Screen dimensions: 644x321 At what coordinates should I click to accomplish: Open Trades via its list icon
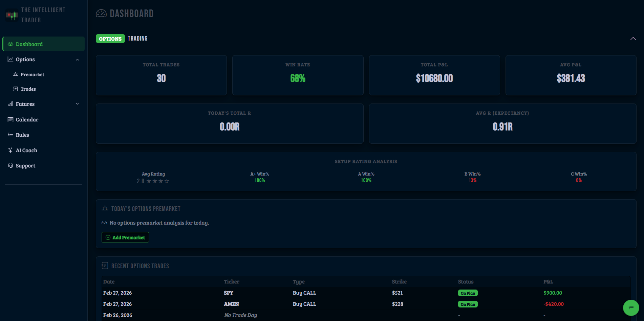pyautogui.click(x=15, y=89)
